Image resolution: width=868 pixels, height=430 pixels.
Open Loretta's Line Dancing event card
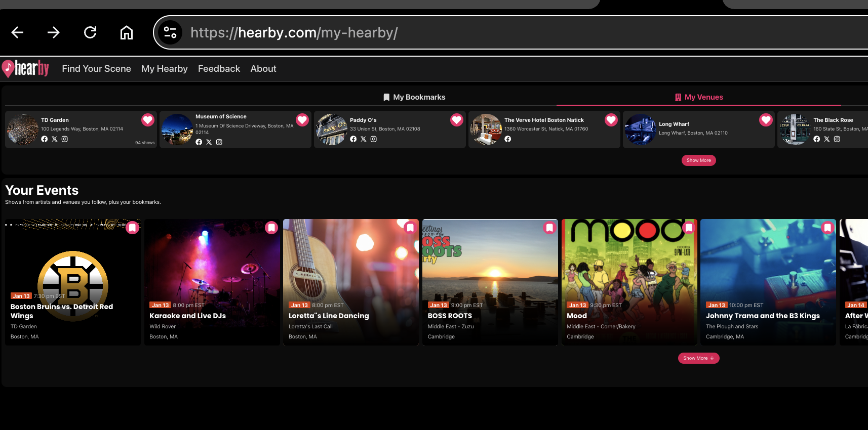point(351,282)
